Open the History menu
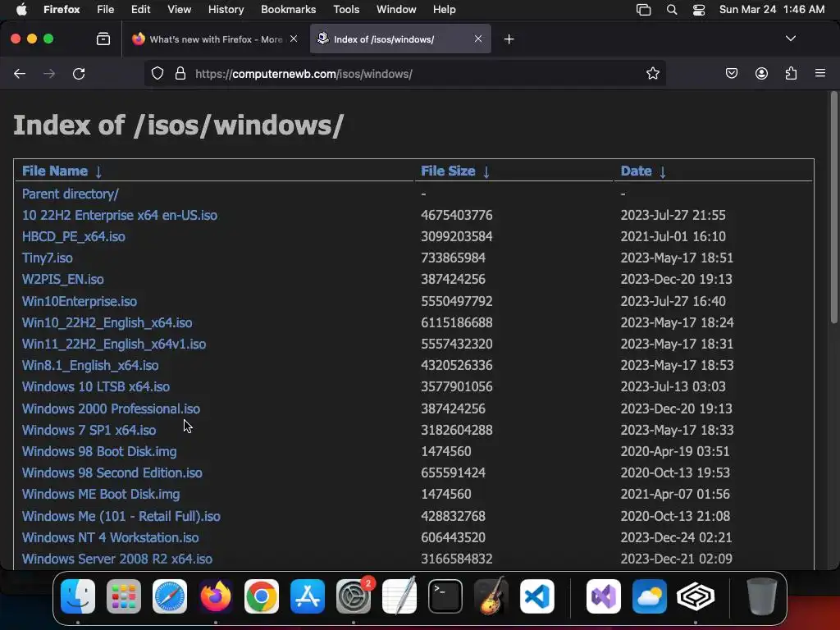 click(x=226, y=10)
